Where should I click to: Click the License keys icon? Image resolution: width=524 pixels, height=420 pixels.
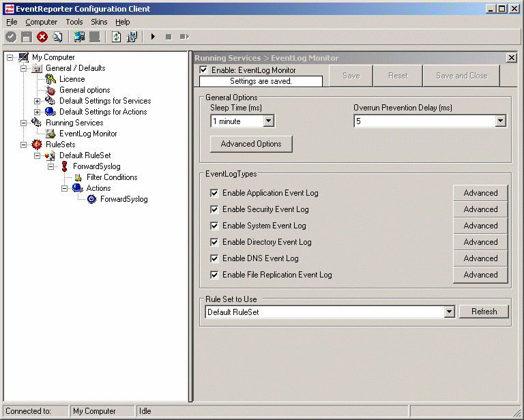pos(50,80)
